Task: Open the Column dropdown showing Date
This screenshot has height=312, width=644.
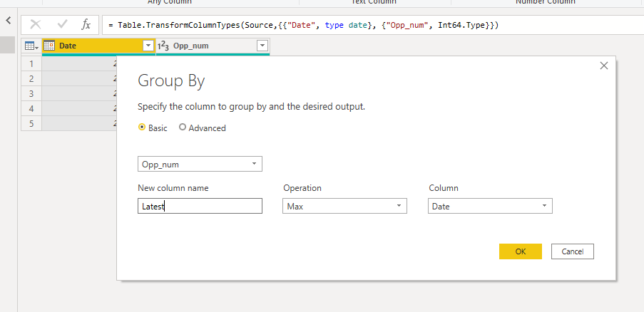Action: point(490,207)
